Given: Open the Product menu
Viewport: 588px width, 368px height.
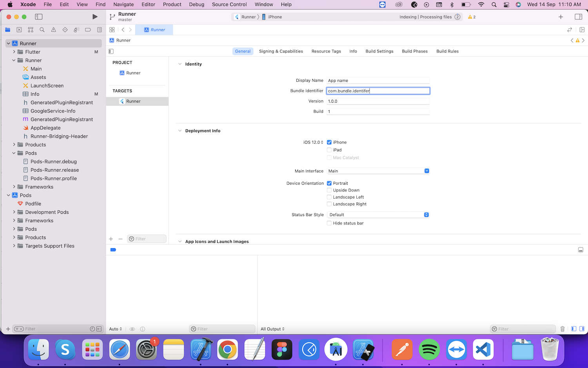Looking at the screenshot, I should click(x=172, y=4).
